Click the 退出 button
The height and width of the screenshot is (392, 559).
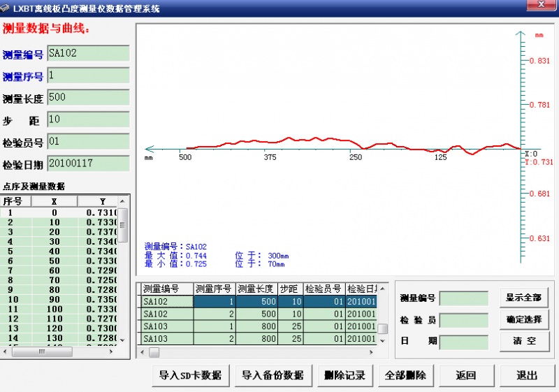point(527,375)
